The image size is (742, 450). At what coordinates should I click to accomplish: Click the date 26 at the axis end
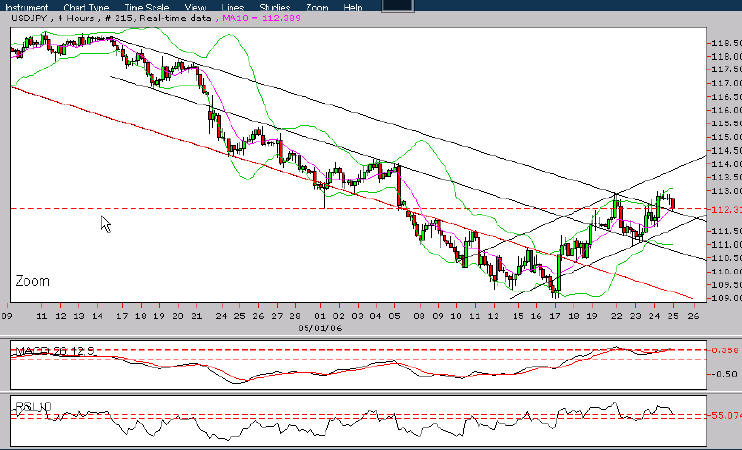693,316
